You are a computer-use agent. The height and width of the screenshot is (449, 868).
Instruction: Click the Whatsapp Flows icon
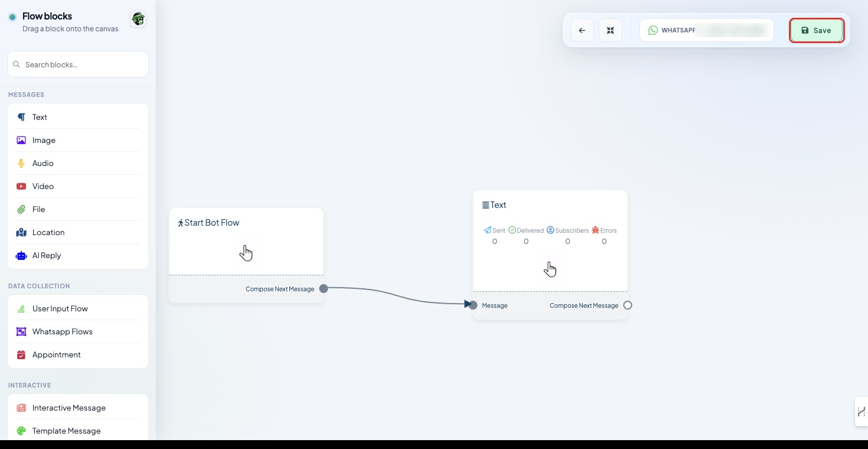tap(21, 331)
